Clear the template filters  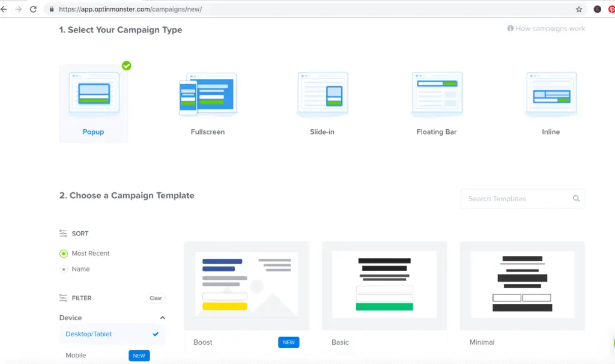coord(156,298)
